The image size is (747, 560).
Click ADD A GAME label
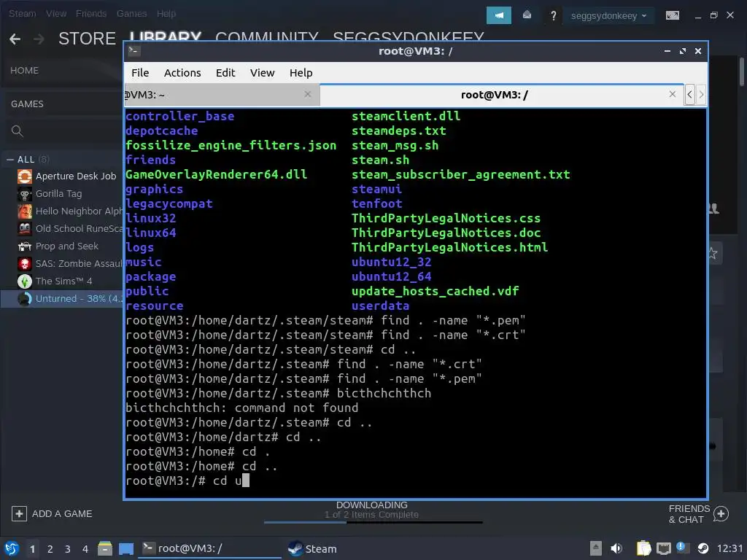pos(62,514)
